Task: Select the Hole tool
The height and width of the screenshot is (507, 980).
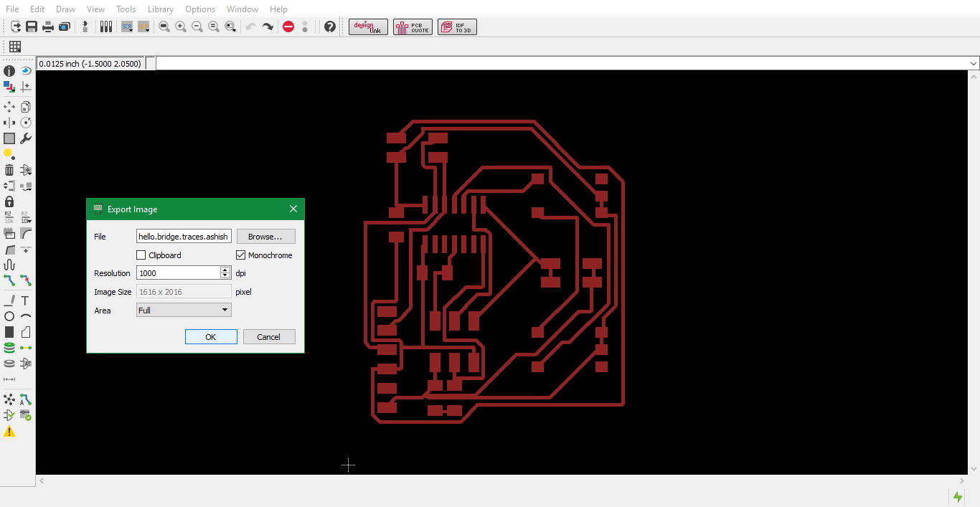Action: [9, 364]
